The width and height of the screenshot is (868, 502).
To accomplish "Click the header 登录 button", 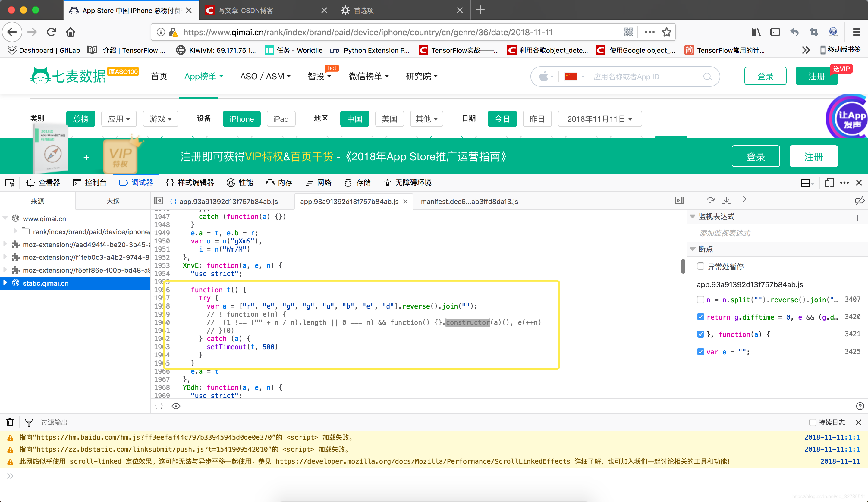I will (765, 76).
